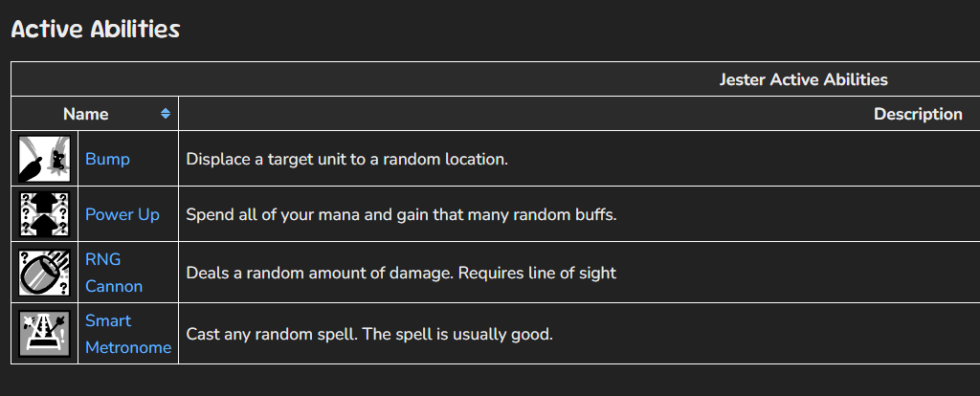This screenshot has width=980, height=396.
Task: Sort table using Name column arrows
Action: pyautogui.click(x=165, y=114)
